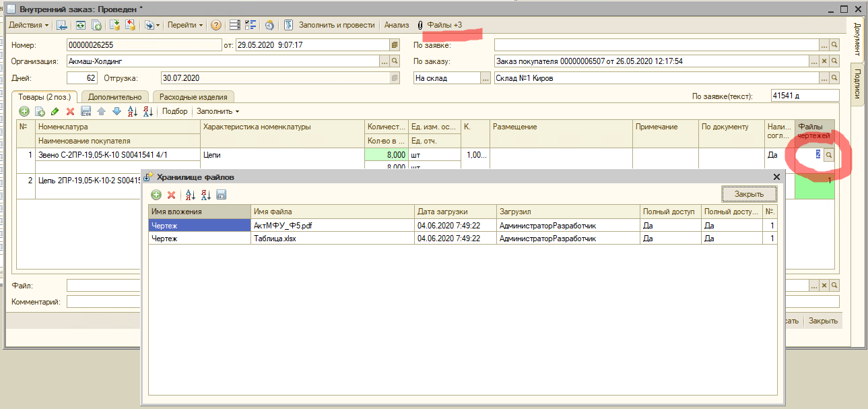Select the Подписи side tab
868x409 pixels.
click(857, 86)
